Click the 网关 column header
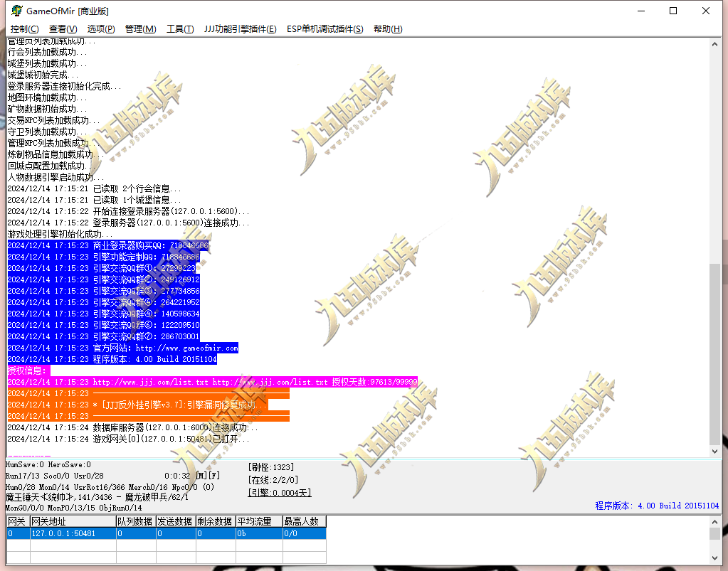Viewport: 728px width, 571px height. [18, 522]
